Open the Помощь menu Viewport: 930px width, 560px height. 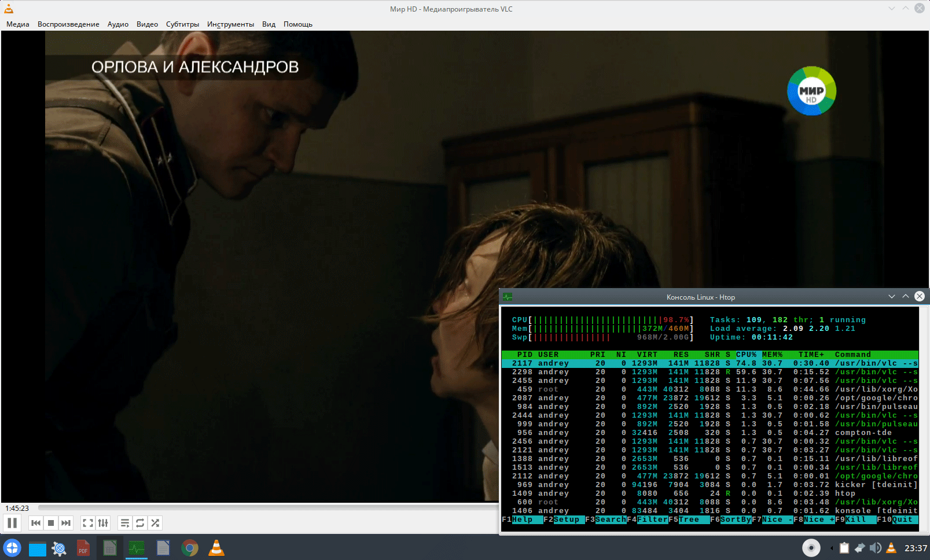(x=298, y=24)
